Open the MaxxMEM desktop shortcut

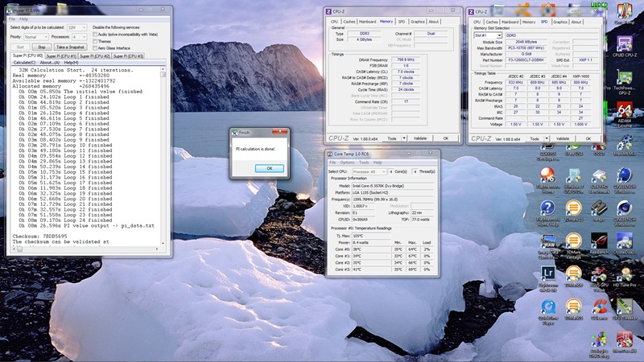(625, 146)
